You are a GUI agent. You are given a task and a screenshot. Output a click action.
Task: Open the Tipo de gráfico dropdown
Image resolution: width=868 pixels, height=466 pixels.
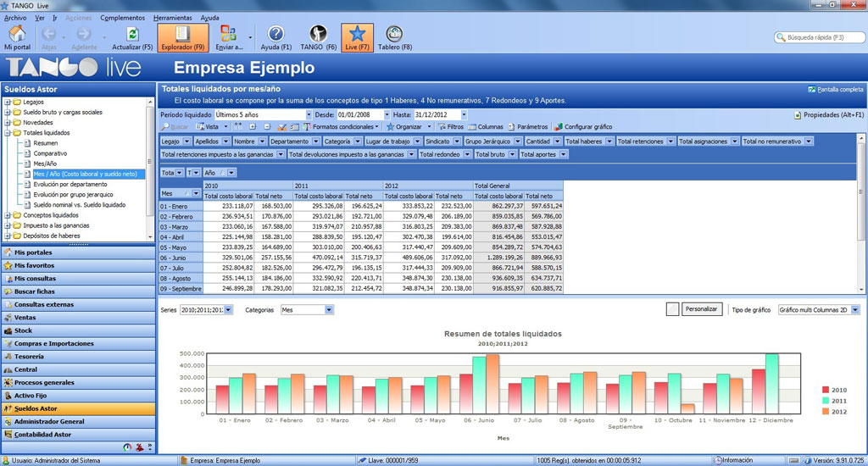click(855, 310)
